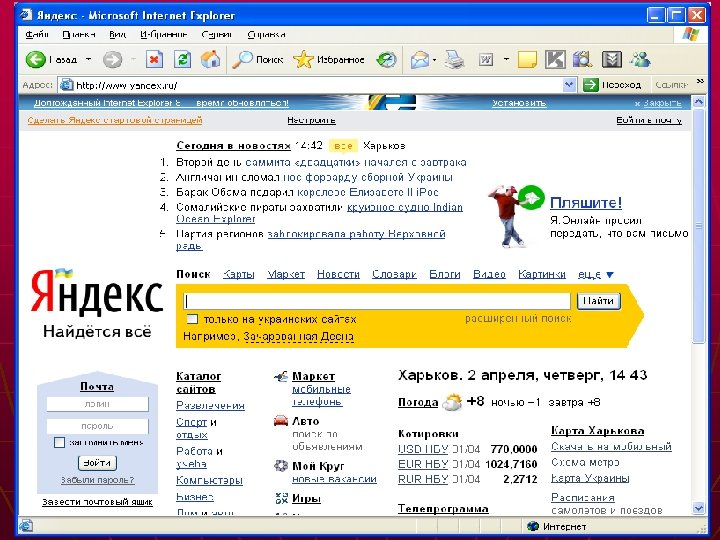720x540 pixels.
Task: Toggle 'запомнить меня' checkbox
Action: tap(59, 443)
